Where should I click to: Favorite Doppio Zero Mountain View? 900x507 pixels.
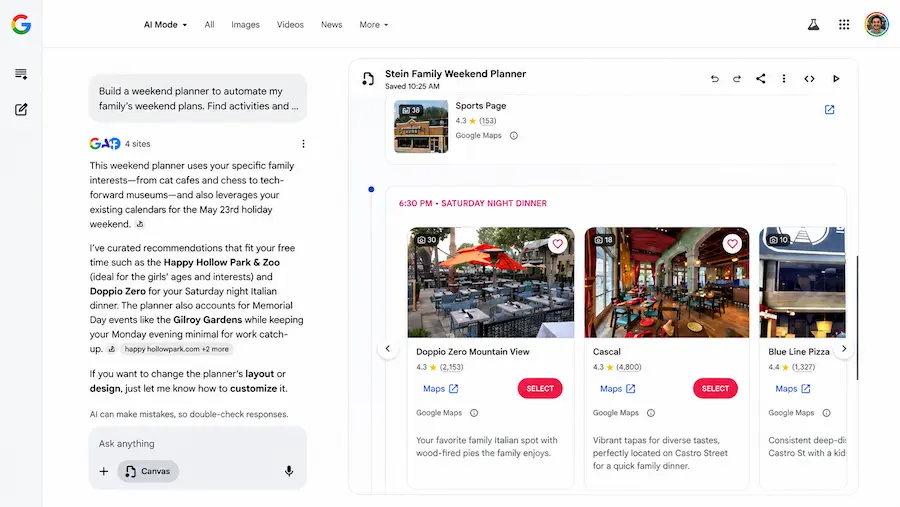[x=557, y=244]
